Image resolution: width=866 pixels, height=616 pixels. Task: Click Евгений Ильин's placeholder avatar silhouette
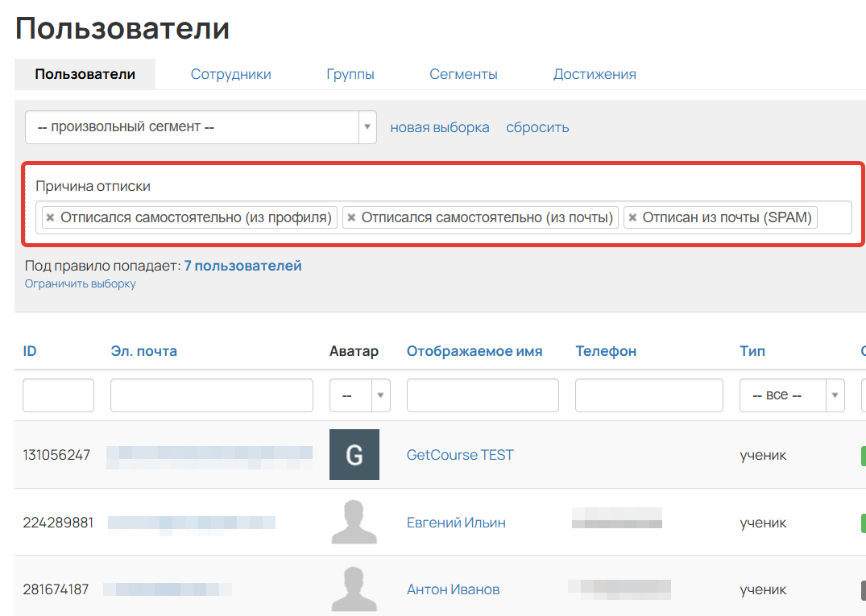click(354, 522)
